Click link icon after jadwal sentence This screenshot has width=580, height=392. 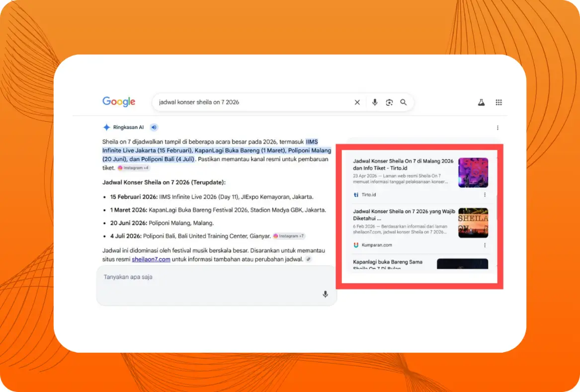tap(309, 259)
